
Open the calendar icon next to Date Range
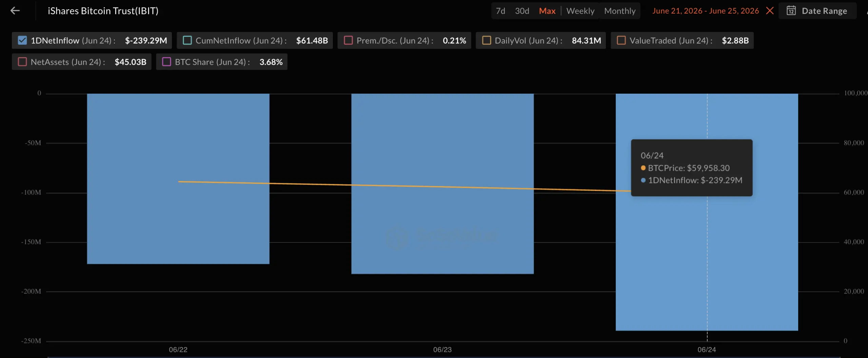pos(791,11)
